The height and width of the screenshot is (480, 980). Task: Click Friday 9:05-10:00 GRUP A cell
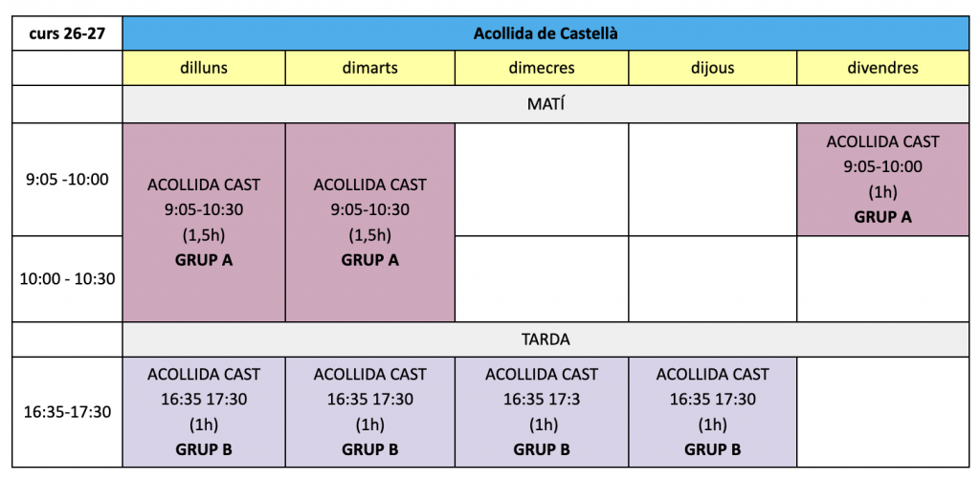pos(882,180)
